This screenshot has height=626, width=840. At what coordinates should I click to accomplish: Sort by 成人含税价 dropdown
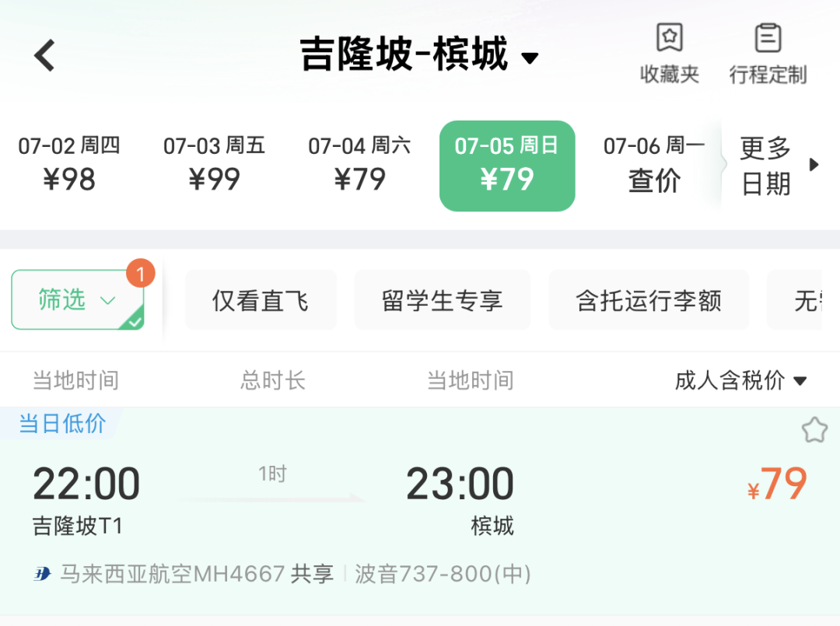click(x=740, y=380)
